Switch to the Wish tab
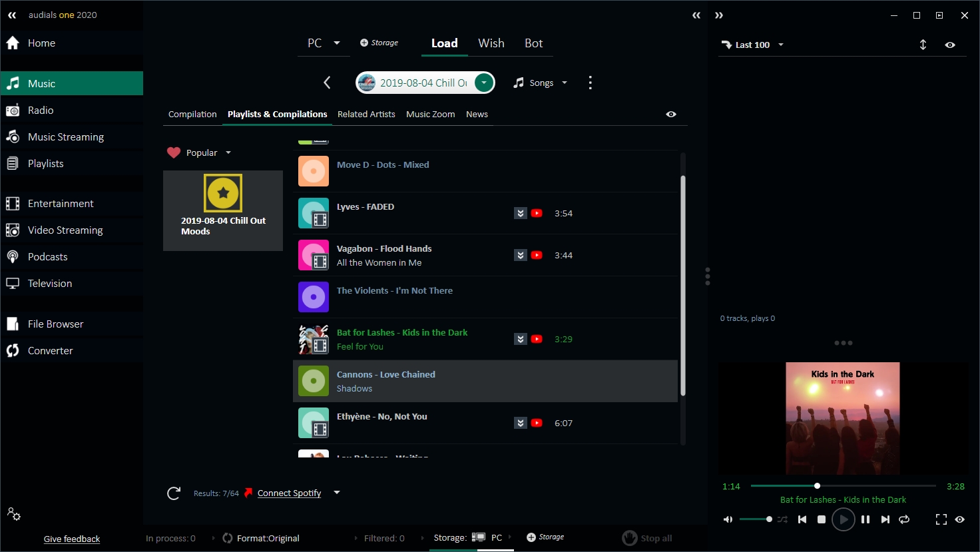The height and width of the screenshot is (552, 980). pos(491,43)
